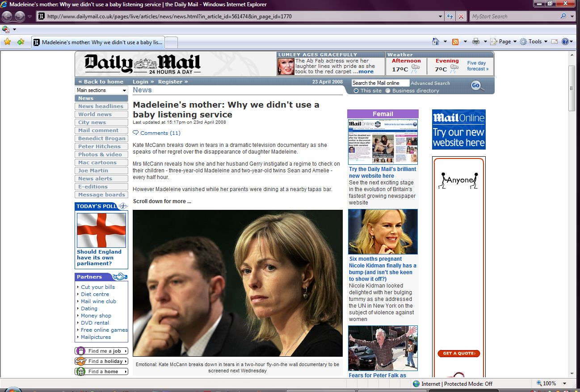Open the Favorites Center star icon

coord(7,42)
